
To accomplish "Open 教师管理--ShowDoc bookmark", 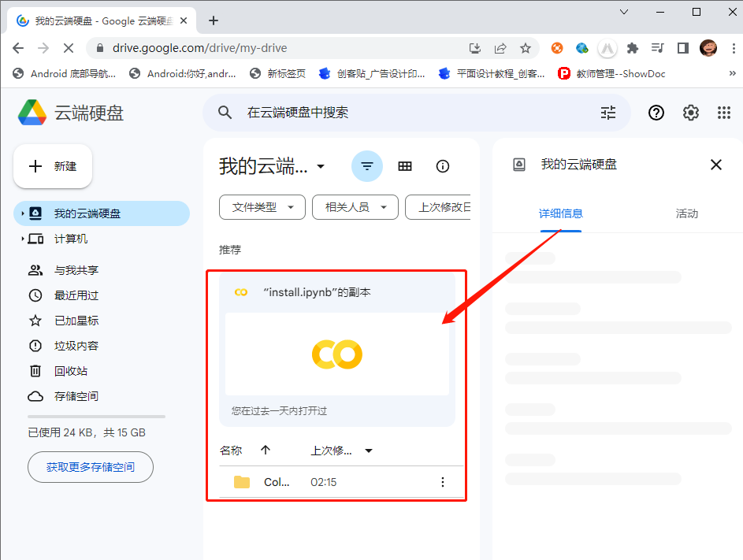I will point(611,73).
